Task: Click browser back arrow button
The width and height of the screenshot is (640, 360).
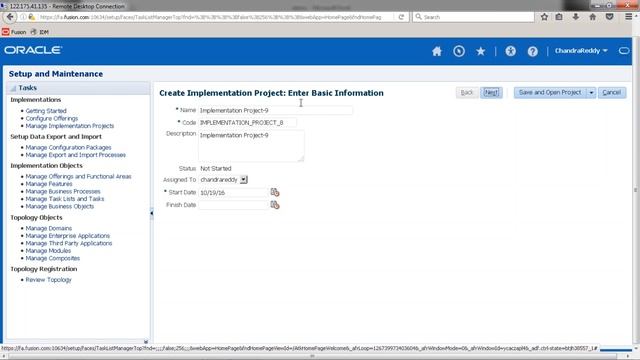Action: tap(10, 17)
